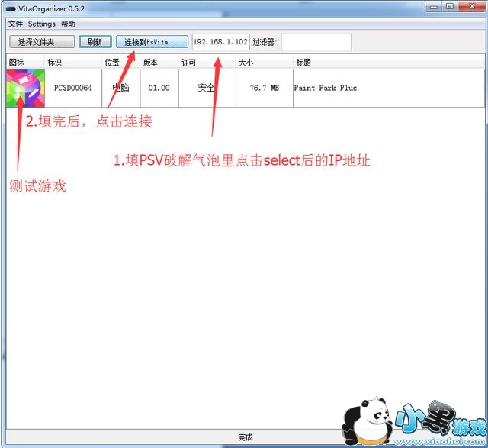Click the 01.00 version cell
Screen dimensions: 488x448
(x=159, y=89)
